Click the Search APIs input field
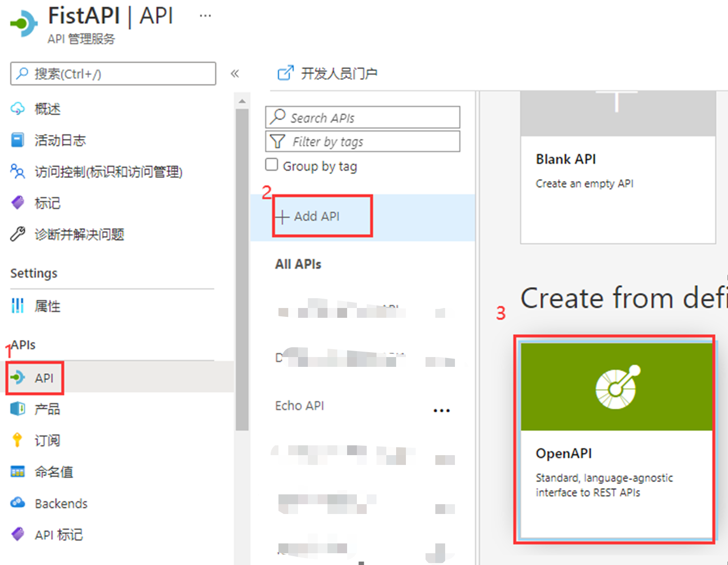728x565 pixels. coord(363,118)
